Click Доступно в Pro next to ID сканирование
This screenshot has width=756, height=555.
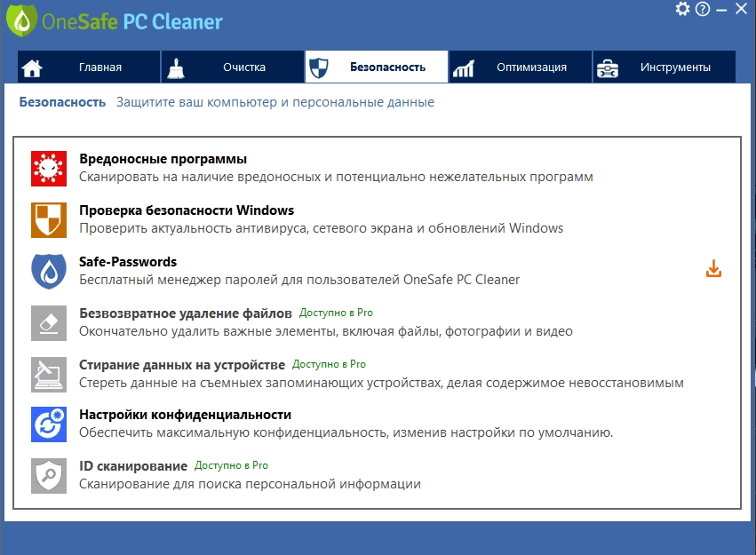point(231,465)
